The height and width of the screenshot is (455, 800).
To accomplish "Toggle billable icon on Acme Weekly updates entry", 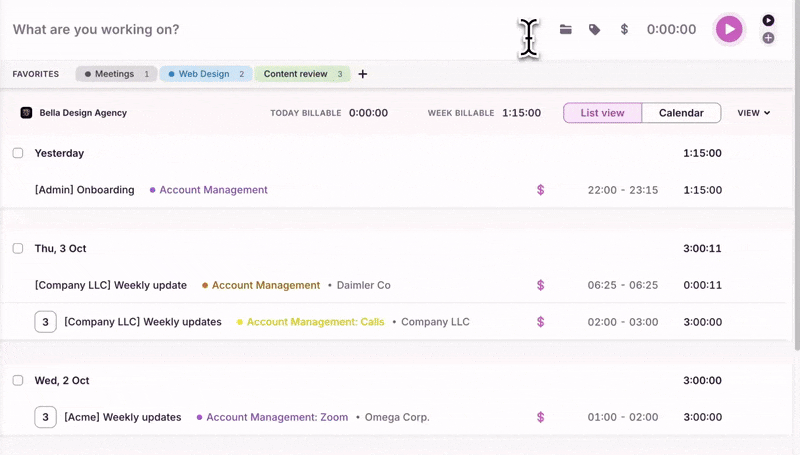I will point(541,417).
